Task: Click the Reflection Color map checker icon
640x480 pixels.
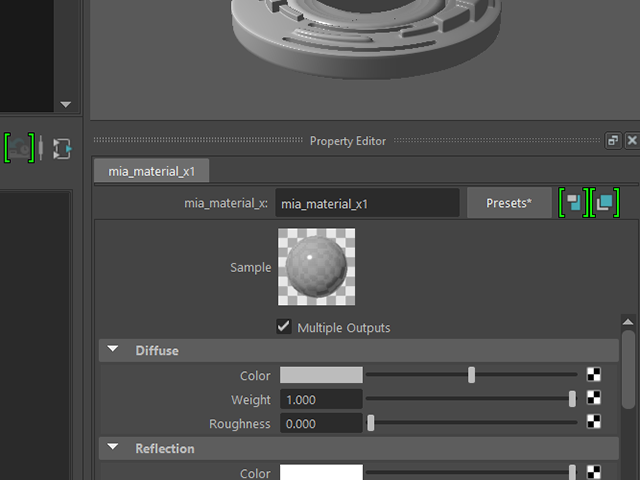Action: (593, 472)
